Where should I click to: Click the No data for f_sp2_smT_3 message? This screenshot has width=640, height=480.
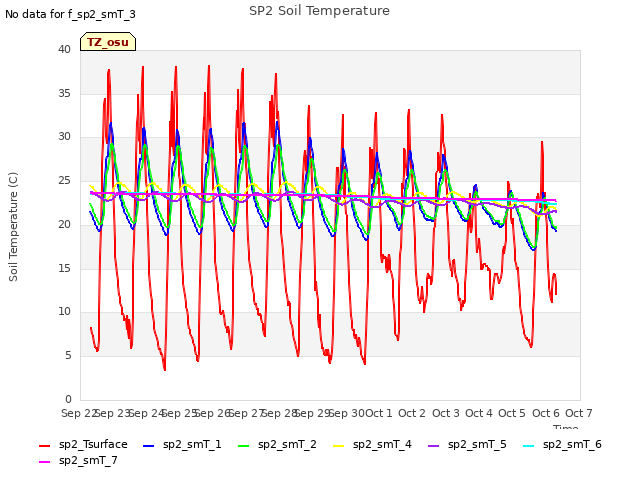[x=70, y=14]
